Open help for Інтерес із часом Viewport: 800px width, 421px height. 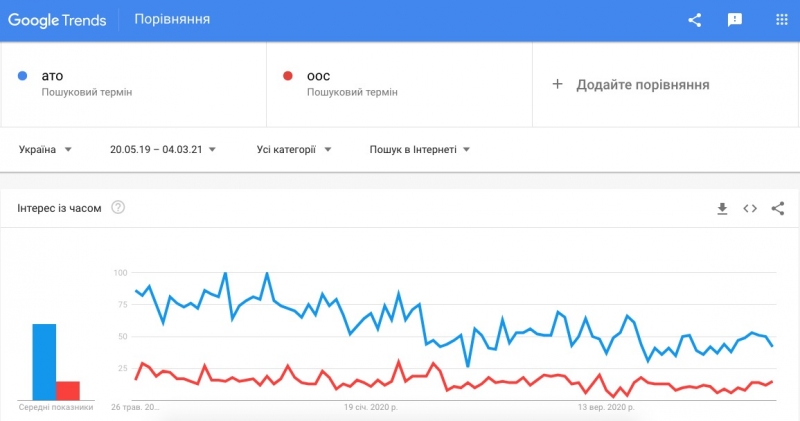pyautogui.click(x=118, y=208)
